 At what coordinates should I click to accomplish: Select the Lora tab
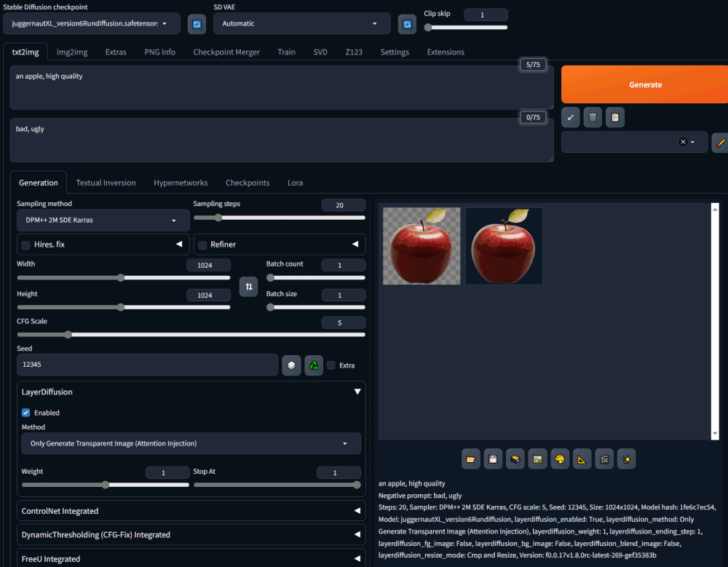tap(296, 183)
